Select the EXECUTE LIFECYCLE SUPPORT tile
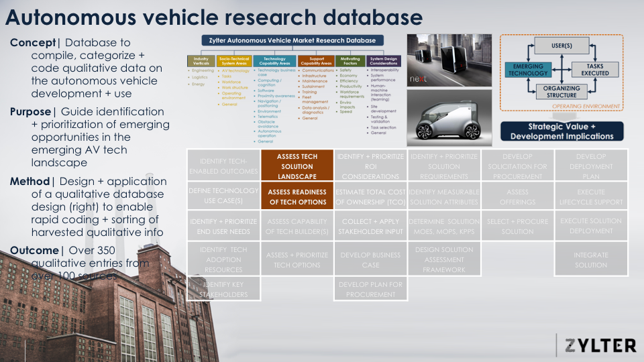Image resolution: width=644 pixels, height=362 pixels. (x=591, y=196)
